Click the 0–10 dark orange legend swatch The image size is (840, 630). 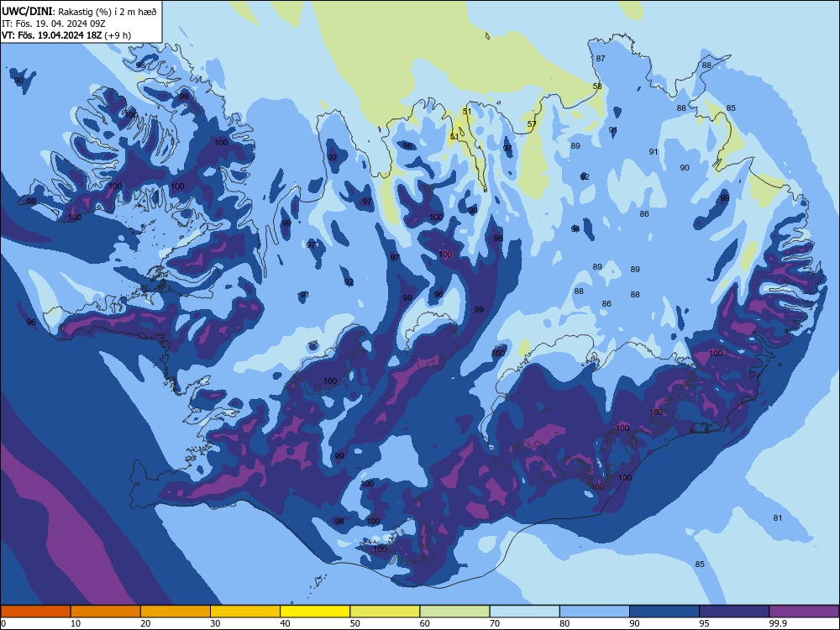(35, 612)
